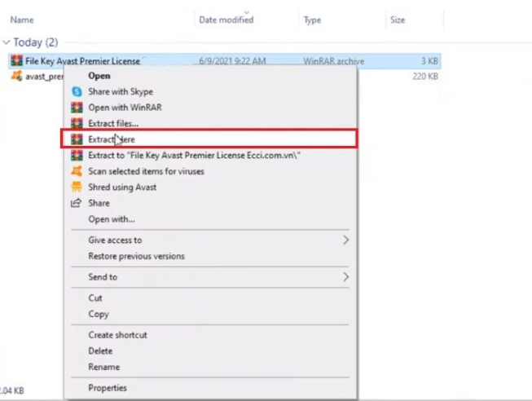Click the Share arrow icon in menu

tap(76, 203)
